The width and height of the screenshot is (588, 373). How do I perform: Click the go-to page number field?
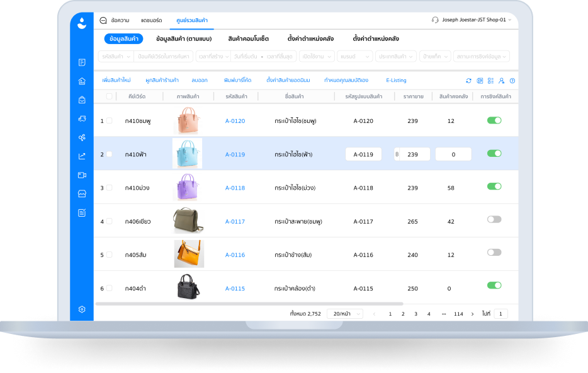tap(500, 314)
